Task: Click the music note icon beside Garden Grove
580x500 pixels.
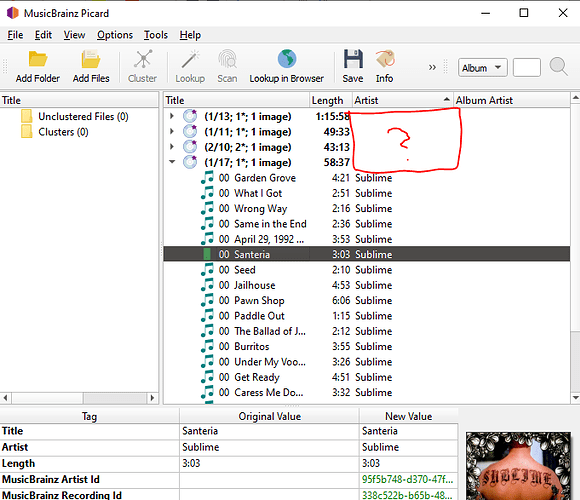Action: coord(208,178)
